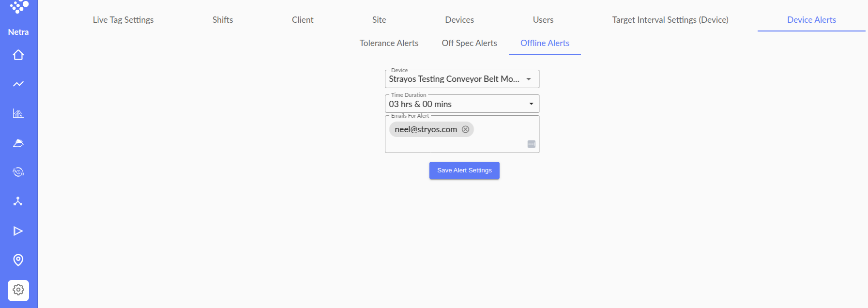Image resolution: width=868 pixels, height=308 pixels.
Task: Remove neel@stryos.com email chip
Action: [x=465, y=129]
